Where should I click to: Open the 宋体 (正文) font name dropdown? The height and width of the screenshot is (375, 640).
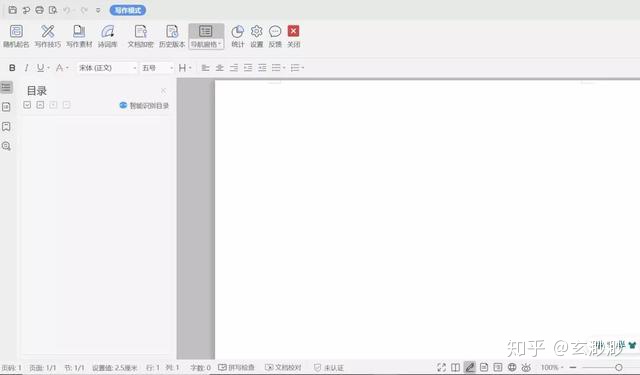click(x=107, y=68)
